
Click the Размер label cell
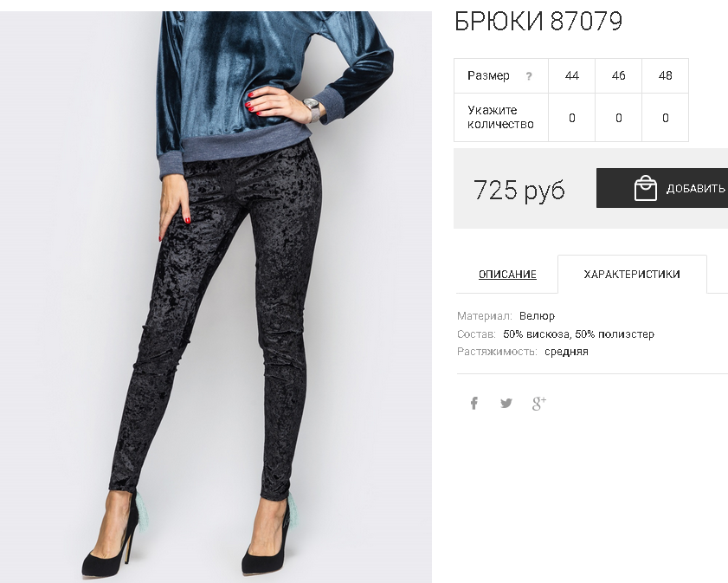click(501, 75)
